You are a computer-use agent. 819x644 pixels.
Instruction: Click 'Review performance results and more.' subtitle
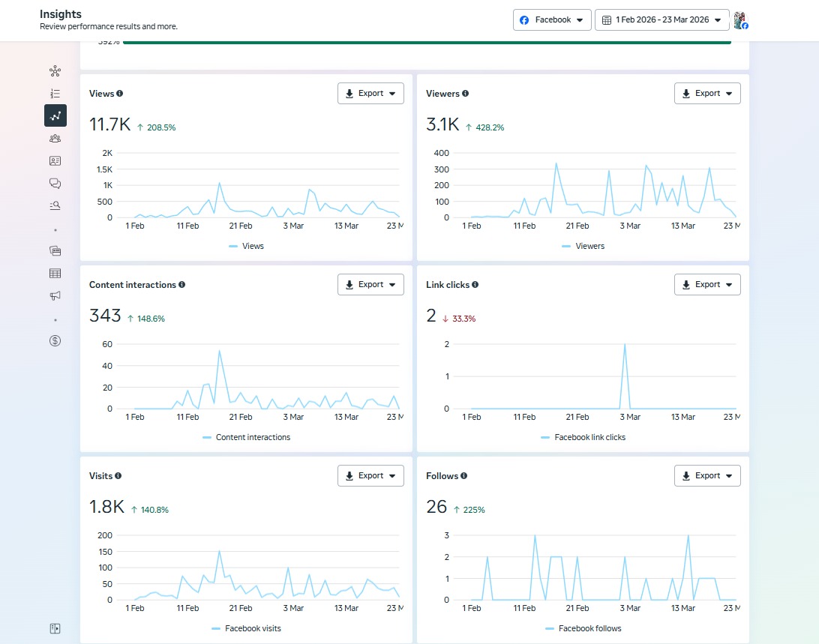click(x=109, y=27)
